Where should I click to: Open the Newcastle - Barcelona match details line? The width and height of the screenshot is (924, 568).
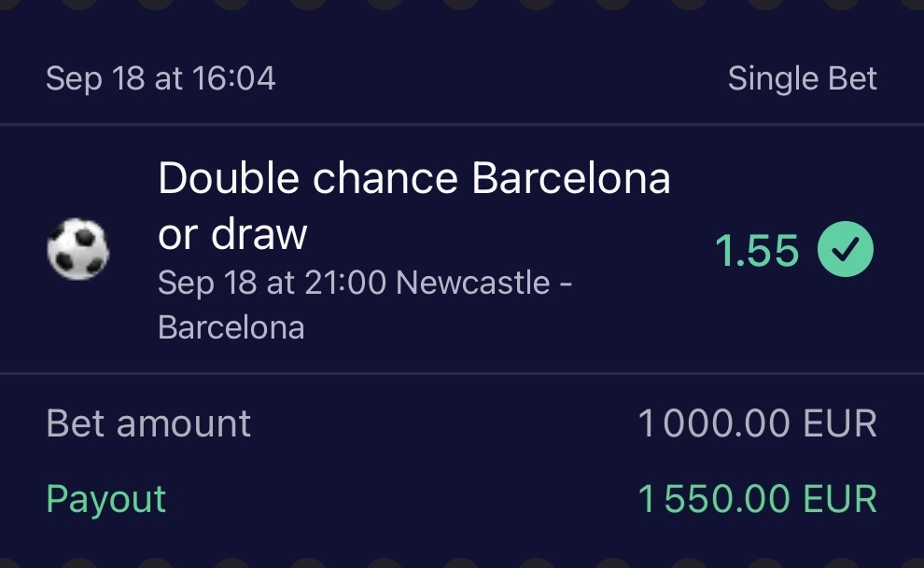(x=365, y=304)
